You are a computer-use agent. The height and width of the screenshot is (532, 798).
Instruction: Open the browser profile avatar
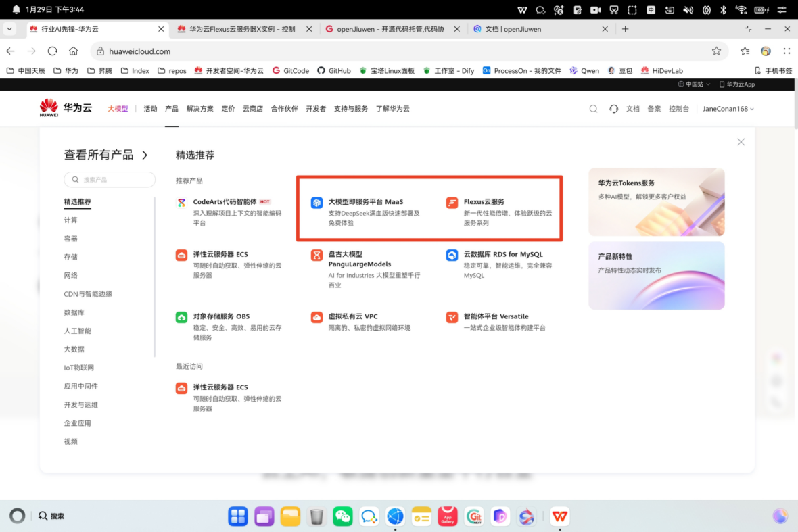(766, 51)
